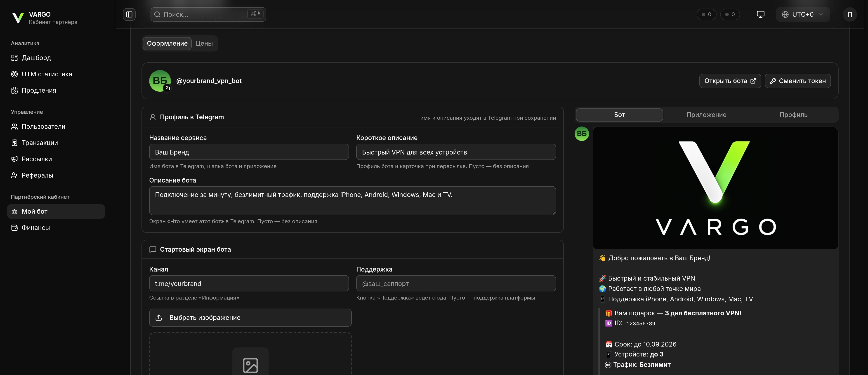Click the Профиль в Telegram heading
The width and height of the screenshot is (868, 375).
click(x=192, y=117)
